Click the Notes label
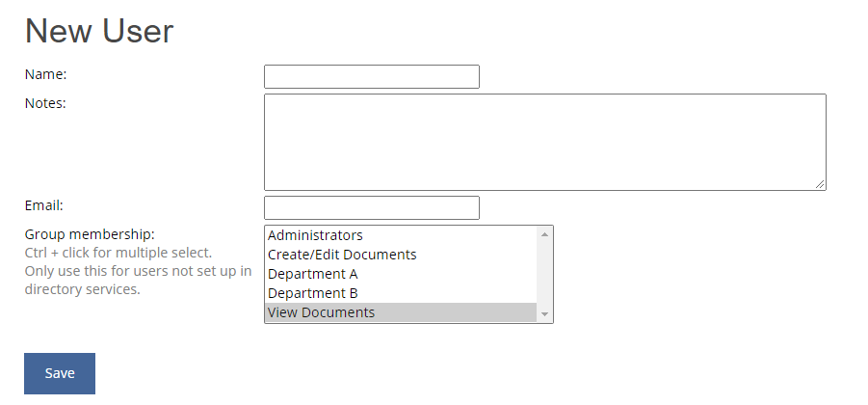The width and height of the screenshot is (868, 405). tap(45, 103)
